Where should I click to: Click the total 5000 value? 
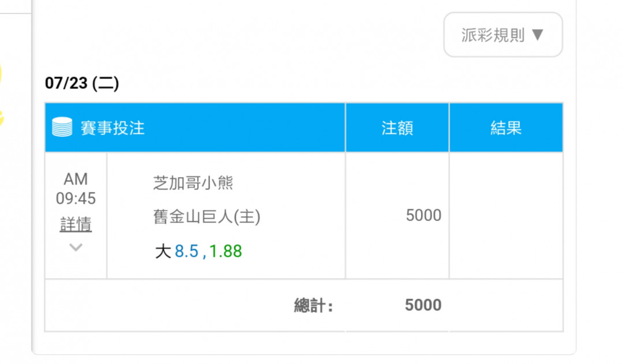point(423,305)
